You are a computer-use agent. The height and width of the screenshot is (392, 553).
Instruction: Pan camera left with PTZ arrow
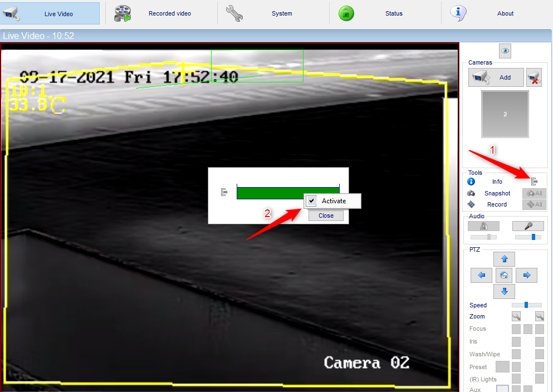pos(481,275)
